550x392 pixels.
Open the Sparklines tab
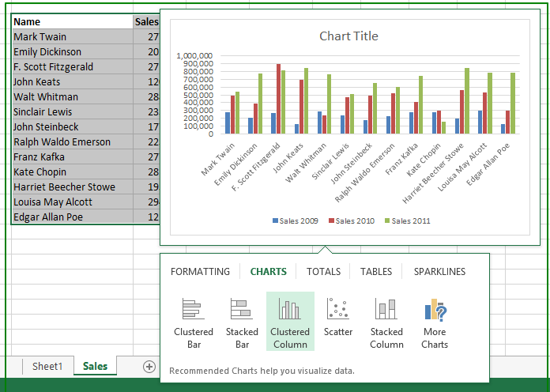click(x=439, y=271)
